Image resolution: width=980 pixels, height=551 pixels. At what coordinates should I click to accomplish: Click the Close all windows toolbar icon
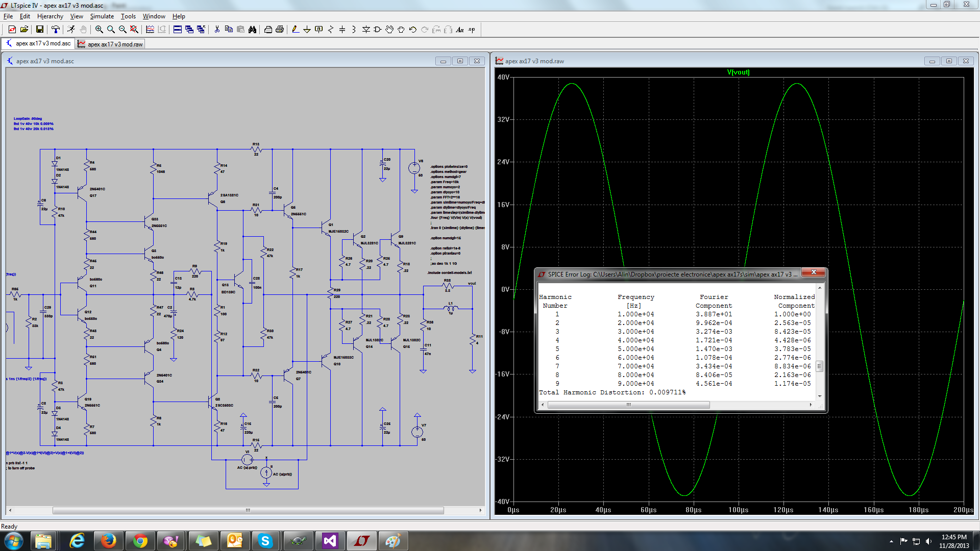point(201,30)
